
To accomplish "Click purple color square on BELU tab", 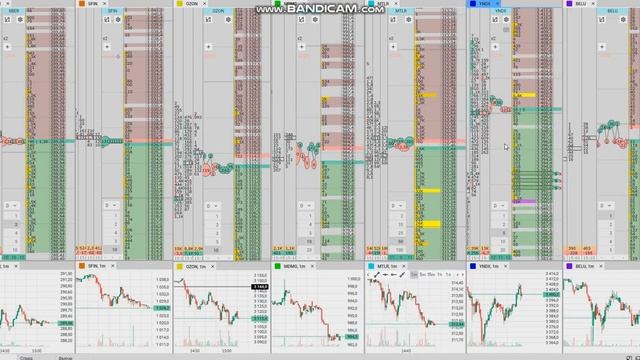I will tap(569, 3).
